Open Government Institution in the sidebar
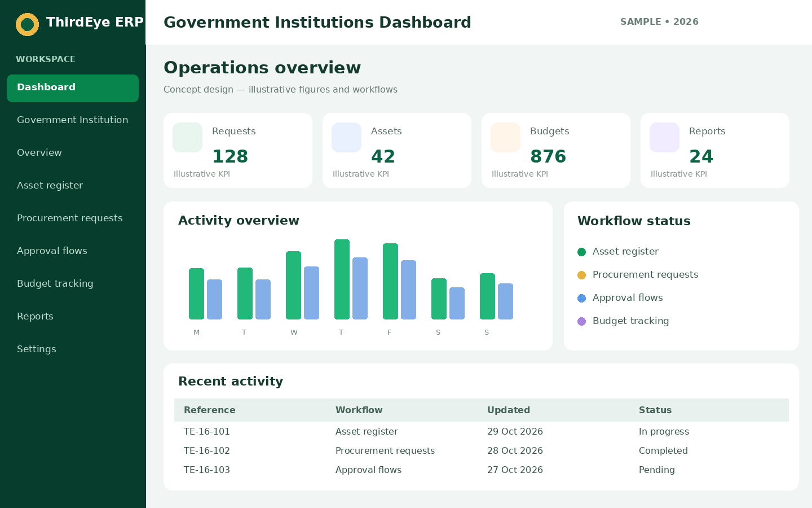Image resolution: width=812 pixels, height=508 pixels. click(73, 120)
